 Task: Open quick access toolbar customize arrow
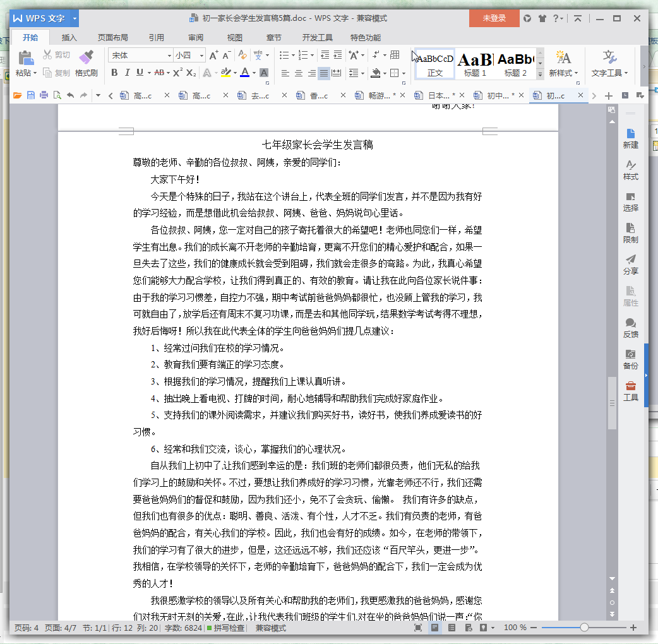tap(98, 96)
